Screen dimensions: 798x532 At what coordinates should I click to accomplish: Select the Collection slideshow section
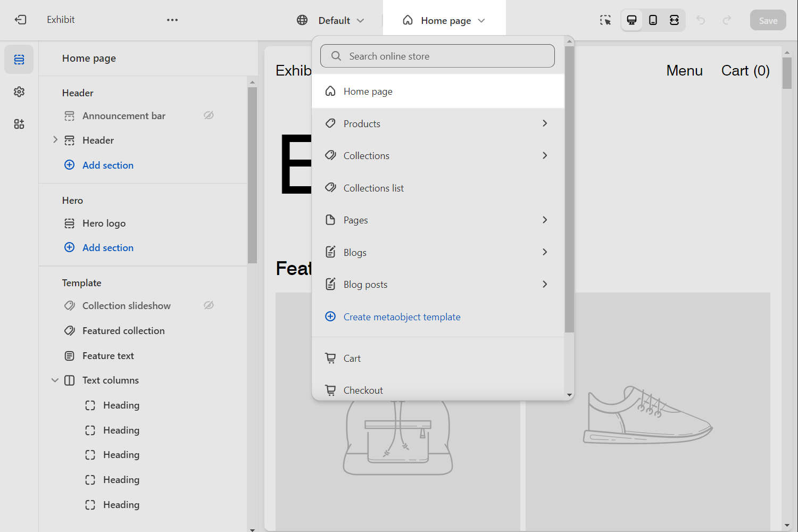(127, 305)
